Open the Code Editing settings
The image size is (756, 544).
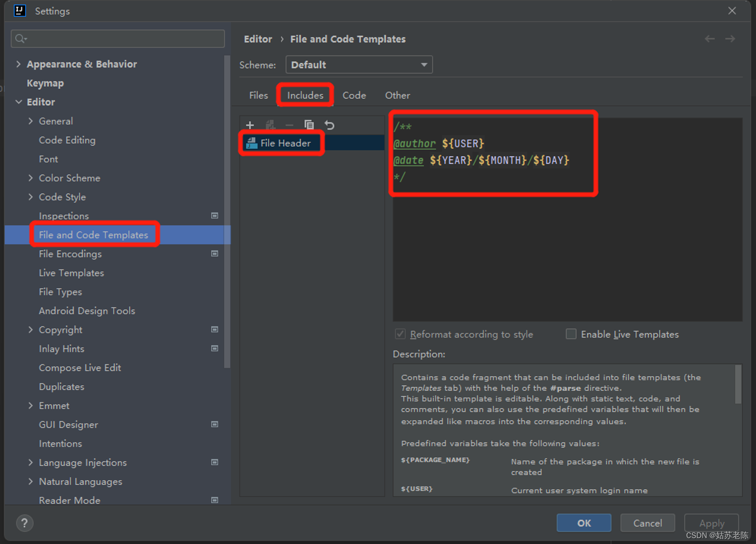pos(67,140)
